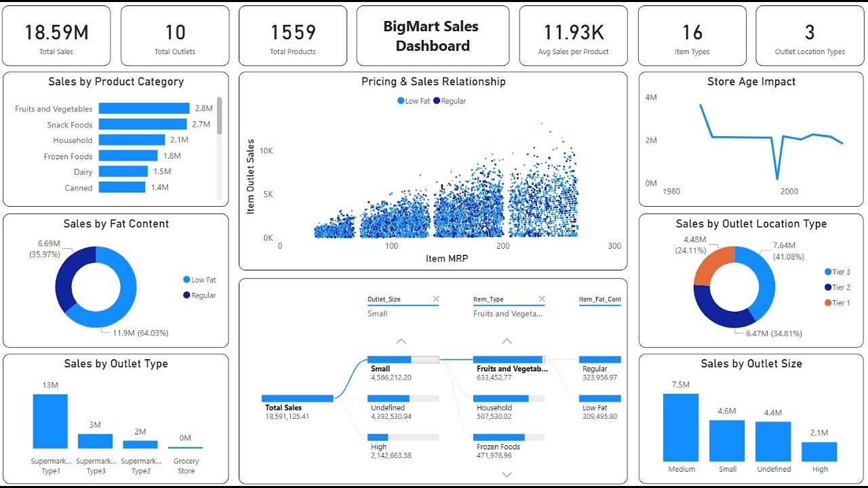868x488 pixels.
Task: Select the Total Sales root node bar
Action: point(297,399)
